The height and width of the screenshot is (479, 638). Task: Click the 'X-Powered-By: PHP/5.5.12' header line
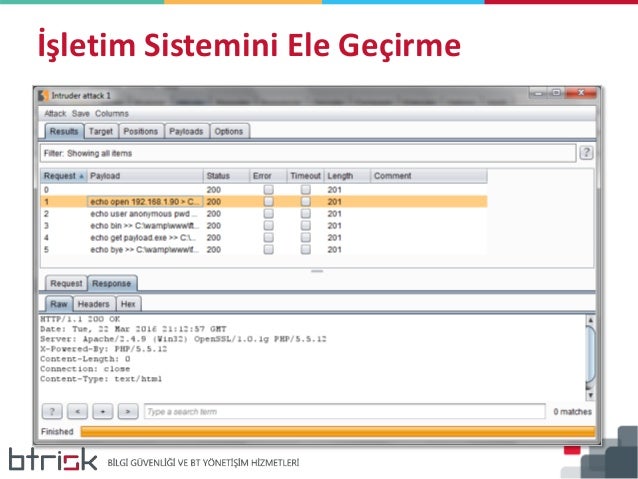pyautogui.click(x=104, y=349)
